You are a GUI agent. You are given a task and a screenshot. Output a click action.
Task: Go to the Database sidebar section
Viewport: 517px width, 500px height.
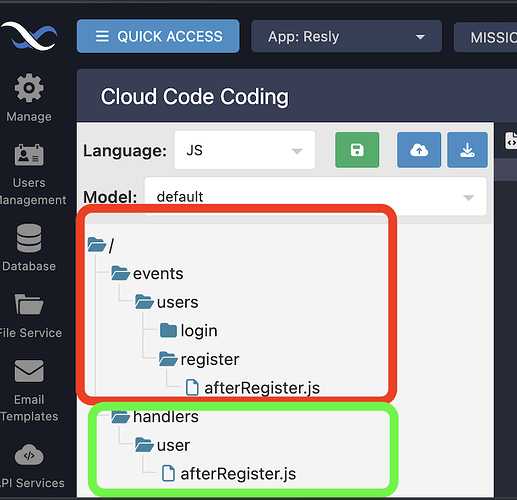[29, 248]
